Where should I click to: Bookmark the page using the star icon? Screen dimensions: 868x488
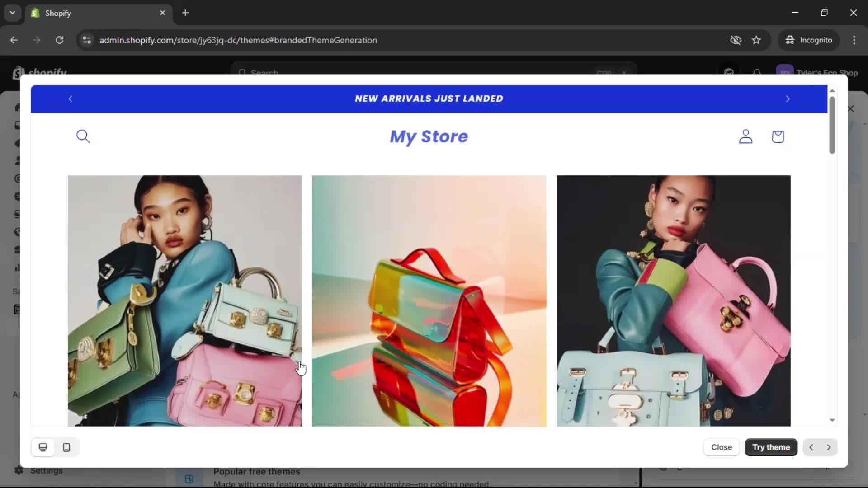pos(756,40)
